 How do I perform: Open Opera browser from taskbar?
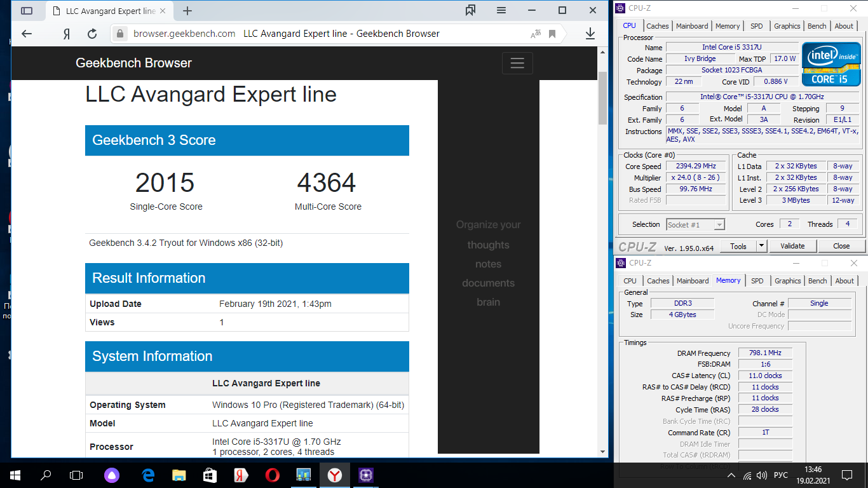pyautogui.click(x=272, y=475)
